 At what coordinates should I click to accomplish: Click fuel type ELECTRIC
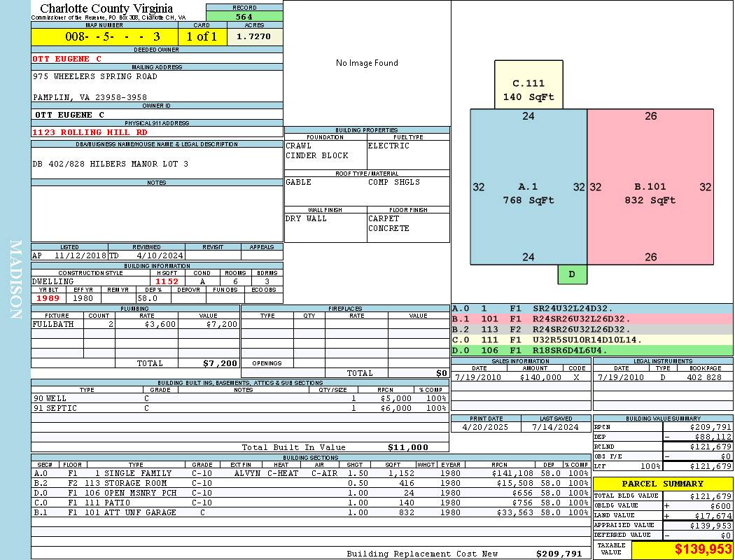[x=388, y=146]
